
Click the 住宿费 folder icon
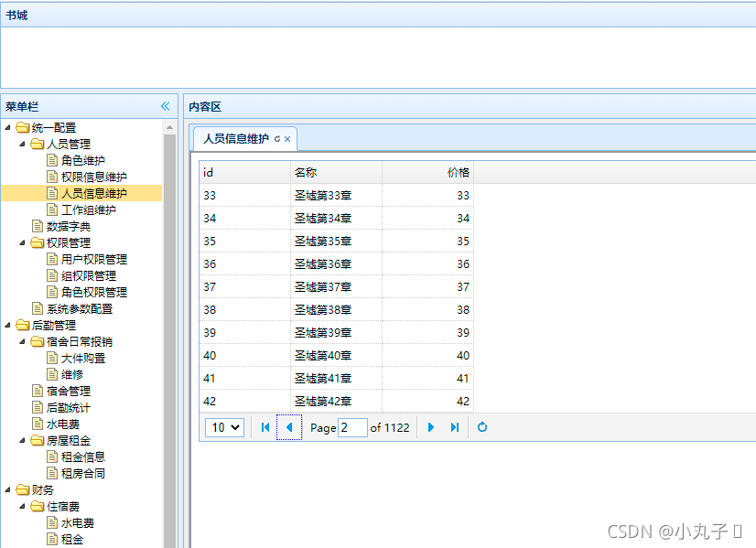click(38, 507)
